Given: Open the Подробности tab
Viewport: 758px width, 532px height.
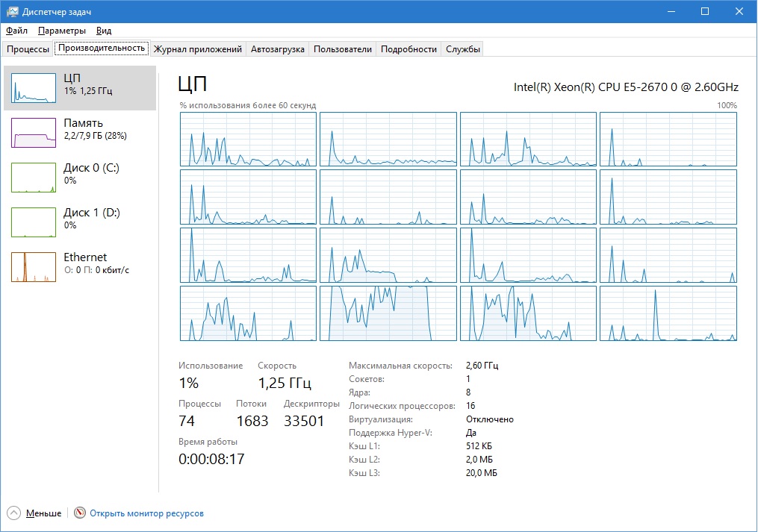Looking at the screenshot, I should point(408,48).
